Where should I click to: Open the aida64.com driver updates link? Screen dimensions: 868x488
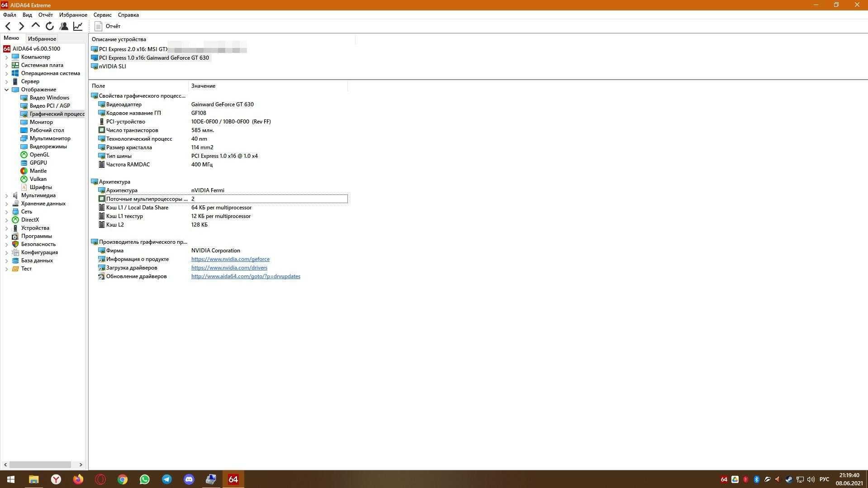pos(246,276)
